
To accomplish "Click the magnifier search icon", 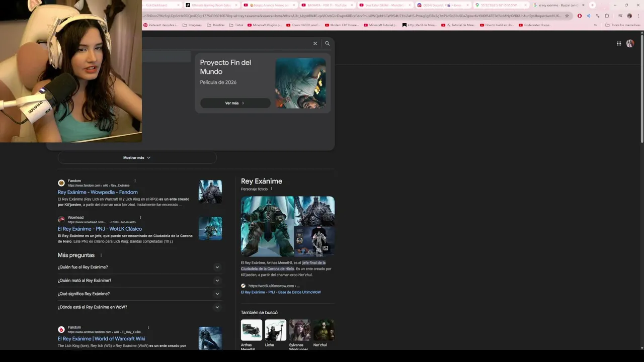I will point(328,44).
